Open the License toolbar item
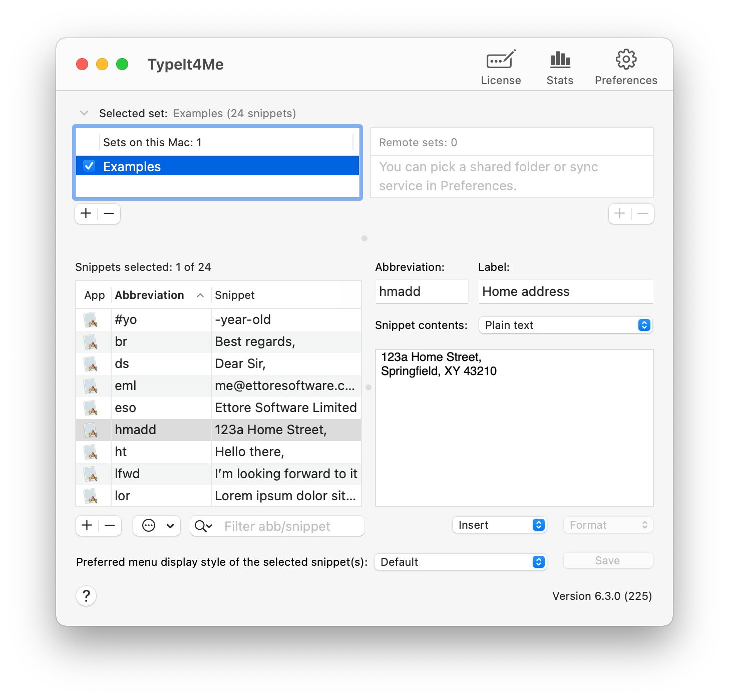This screenshot has width=729, height=700. [501, 68]
